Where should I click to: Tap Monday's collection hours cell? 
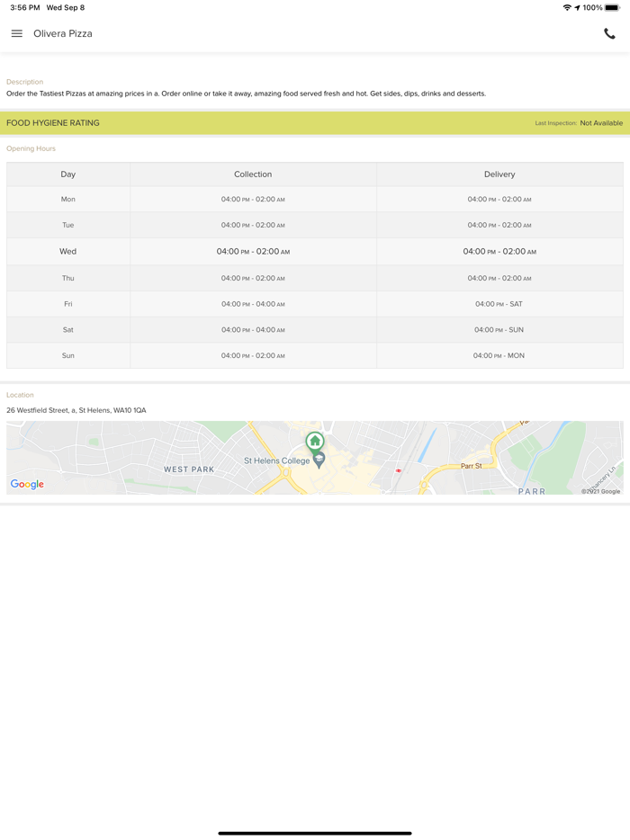pyautogui.click(x=253, y=200)
